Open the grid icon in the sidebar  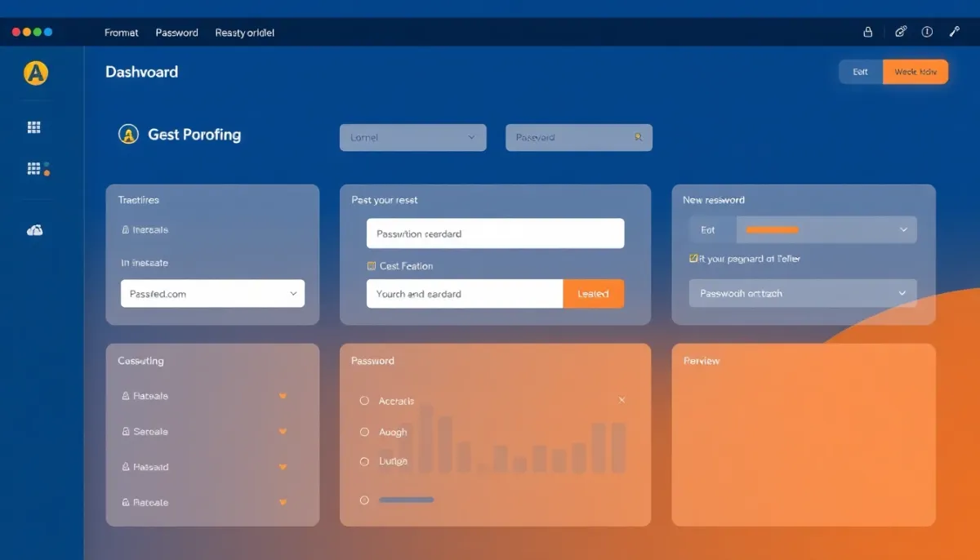tap(34, 127)
